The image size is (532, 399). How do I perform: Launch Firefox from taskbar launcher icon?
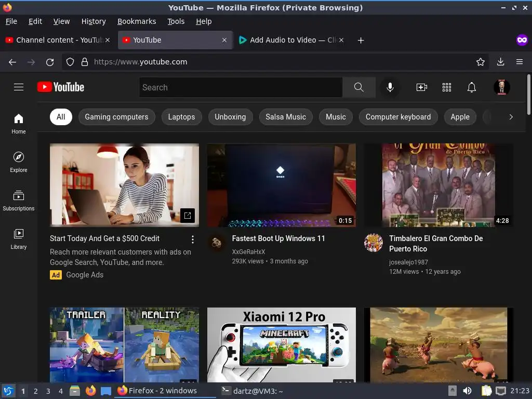[90, 391]
